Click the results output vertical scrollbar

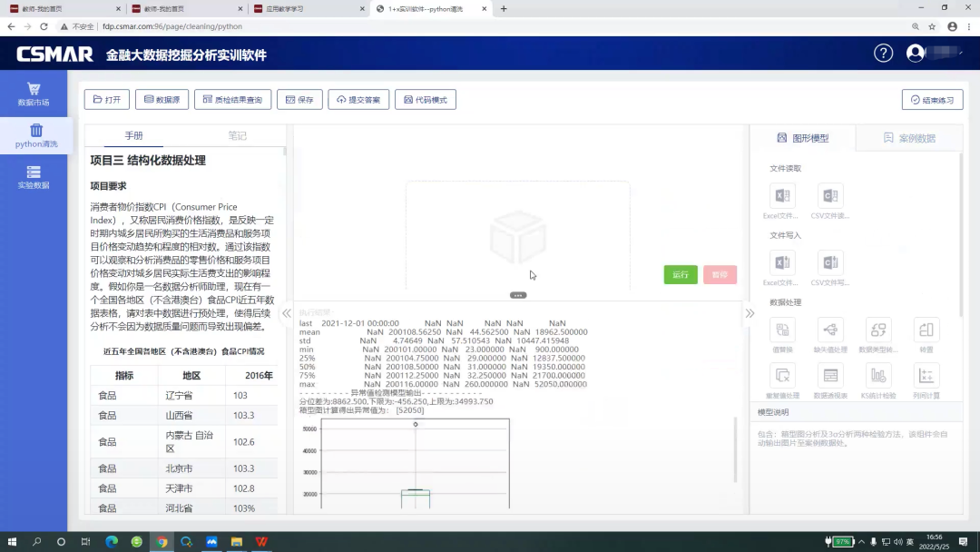coord(736,445)
